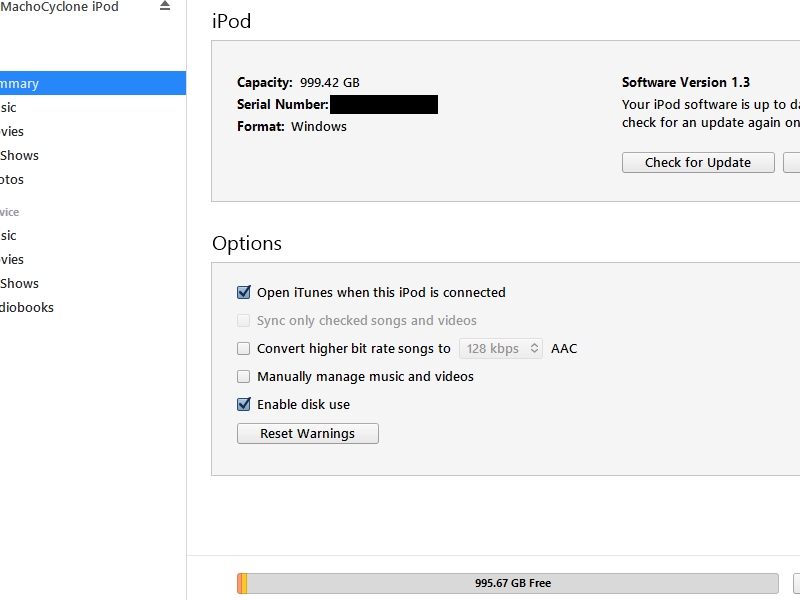The height and width of the screenshot is (600, 800).
Task: Open the 128 kbps bit rate dropdown
Action: pyautogui.click(x=501, y=349)
